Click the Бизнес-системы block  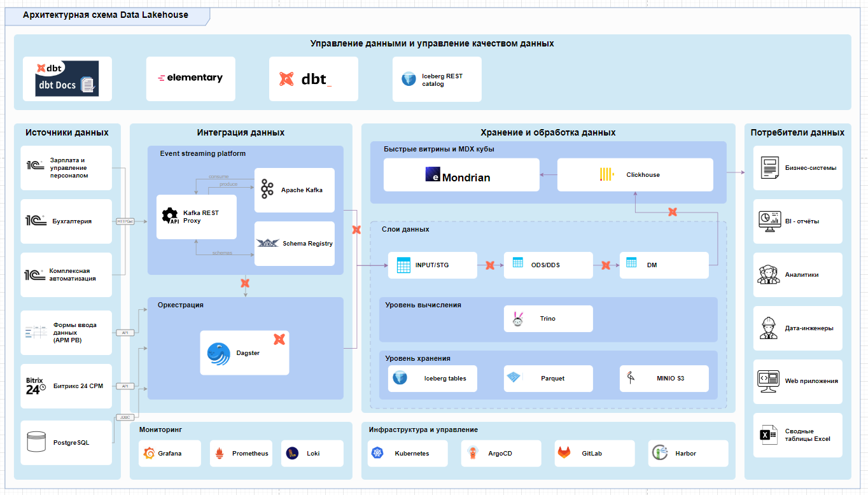coord(797,167)
